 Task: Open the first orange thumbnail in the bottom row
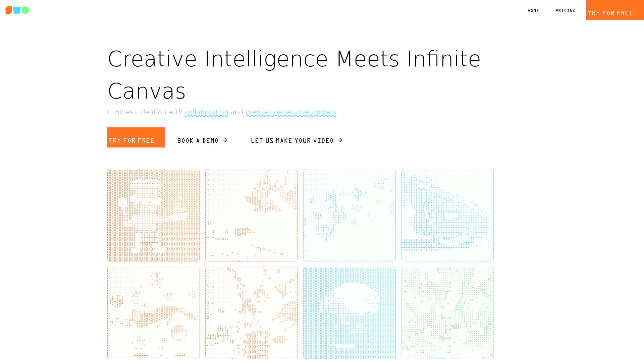click(x=154, y=313)
